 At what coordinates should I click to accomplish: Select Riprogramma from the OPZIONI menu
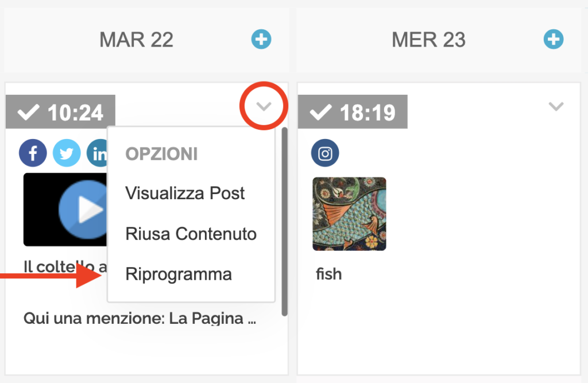coord(179,274)
